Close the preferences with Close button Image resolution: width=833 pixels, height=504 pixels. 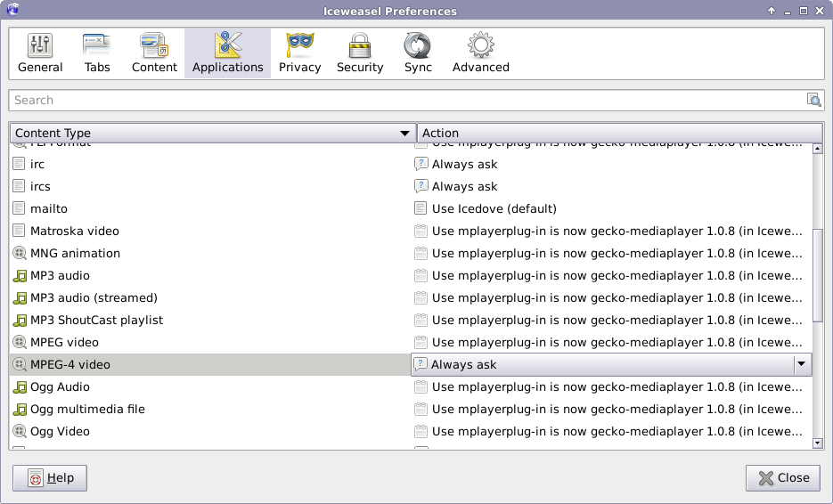pos(783,478)
